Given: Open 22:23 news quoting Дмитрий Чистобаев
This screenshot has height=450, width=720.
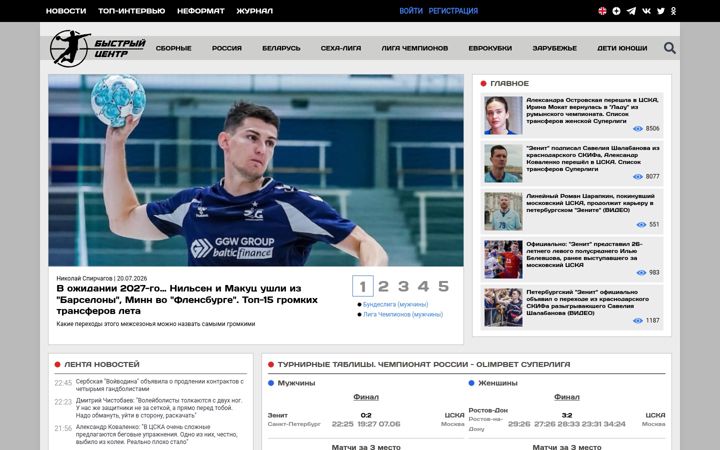Looking at the screenshot, I should point(159,408).
